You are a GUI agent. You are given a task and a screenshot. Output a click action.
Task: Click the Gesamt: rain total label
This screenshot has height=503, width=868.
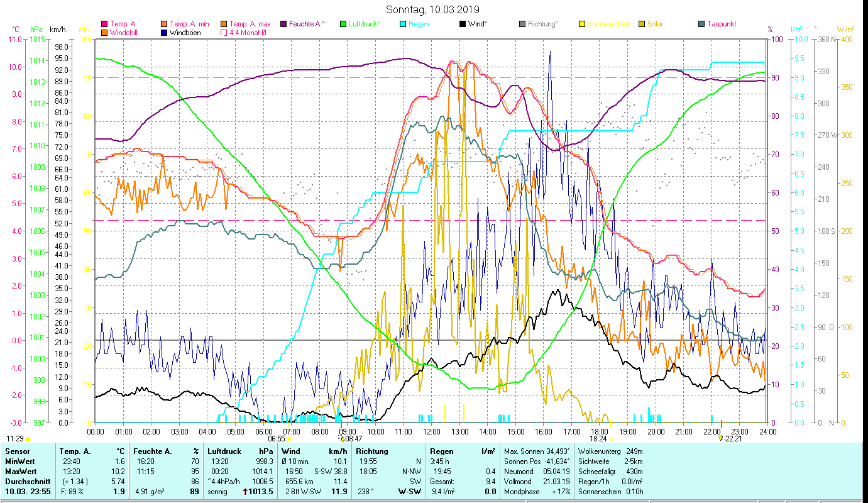442,482
